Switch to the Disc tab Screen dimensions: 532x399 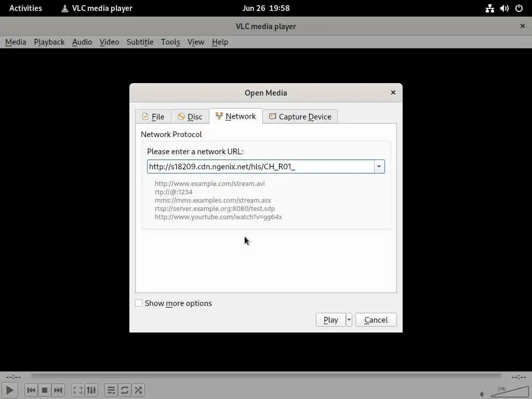[190, 117]
